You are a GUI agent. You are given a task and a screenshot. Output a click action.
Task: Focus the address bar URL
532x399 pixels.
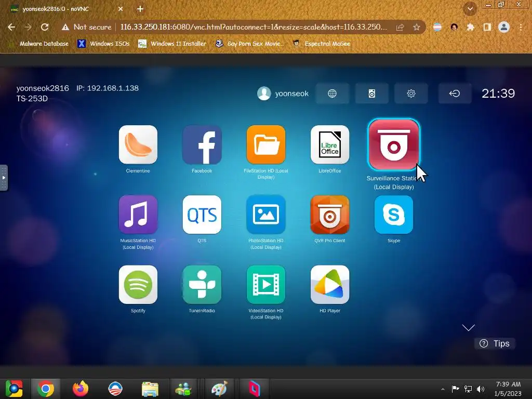(254, 27)
